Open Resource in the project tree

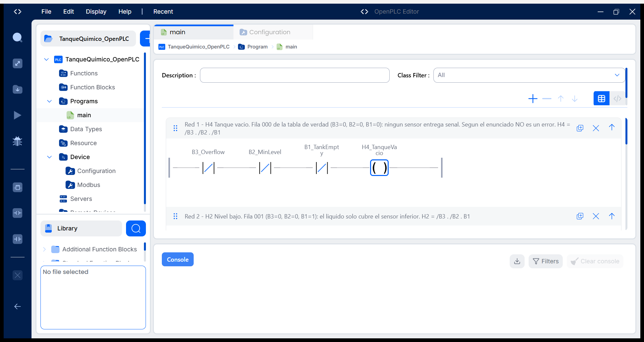(84, 143)
